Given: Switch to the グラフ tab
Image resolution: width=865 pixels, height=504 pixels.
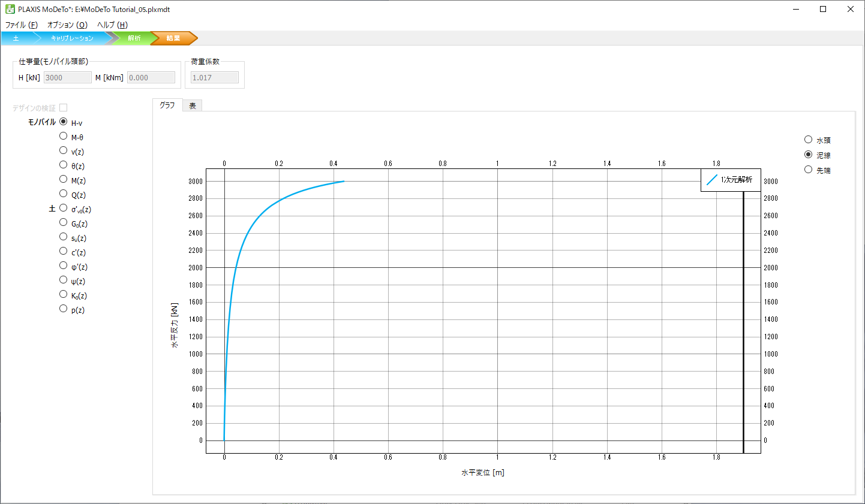Looking at the screenshot, I should tap(167, 105).
